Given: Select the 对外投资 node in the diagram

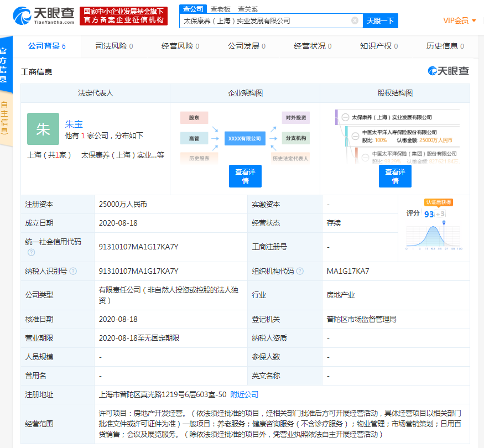Looking at the screenshot, I should [x=295, y=117].
